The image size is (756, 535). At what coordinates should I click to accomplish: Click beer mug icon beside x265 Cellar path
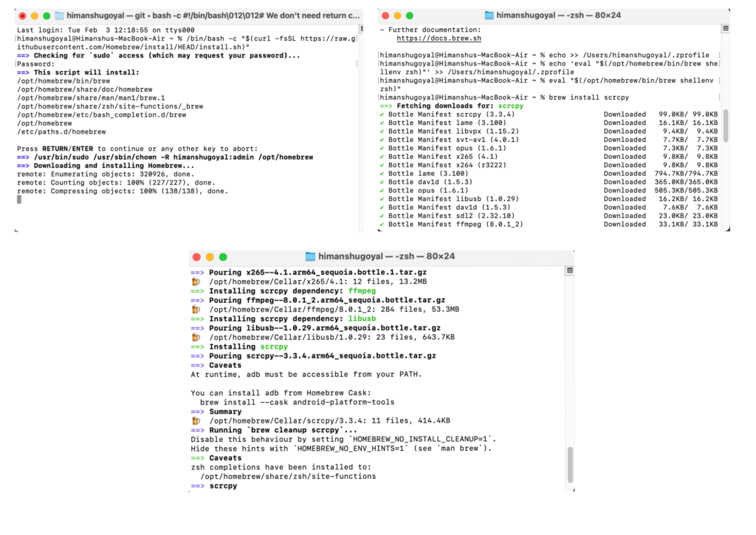click(x=196, y=282)
